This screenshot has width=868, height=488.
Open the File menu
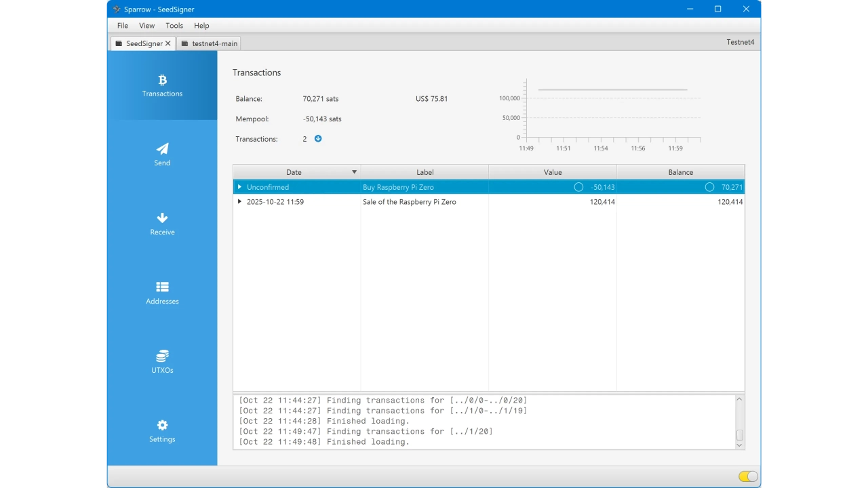tap(123, 26)
